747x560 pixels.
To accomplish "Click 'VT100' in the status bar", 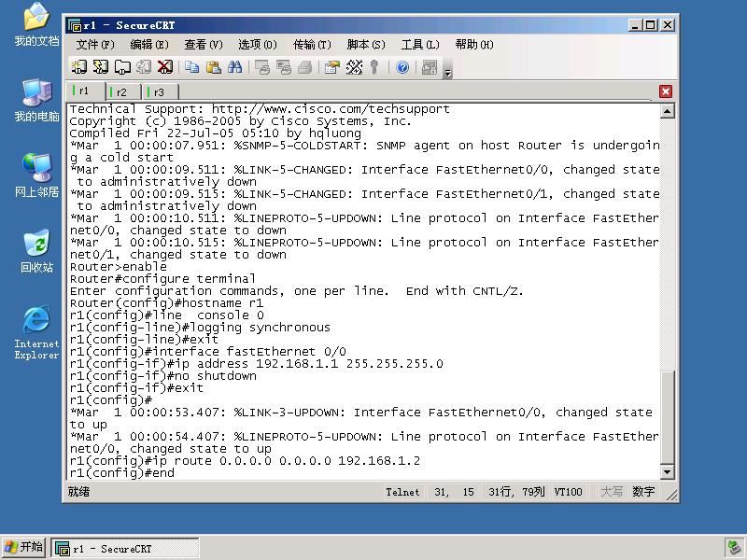I will (x=568, y=492).
